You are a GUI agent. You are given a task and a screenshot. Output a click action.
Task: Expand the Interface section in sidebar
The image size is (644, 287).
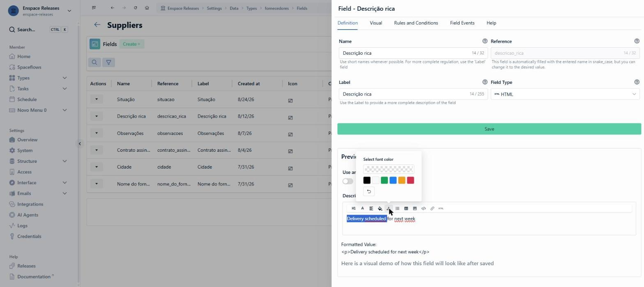(64, 183)
